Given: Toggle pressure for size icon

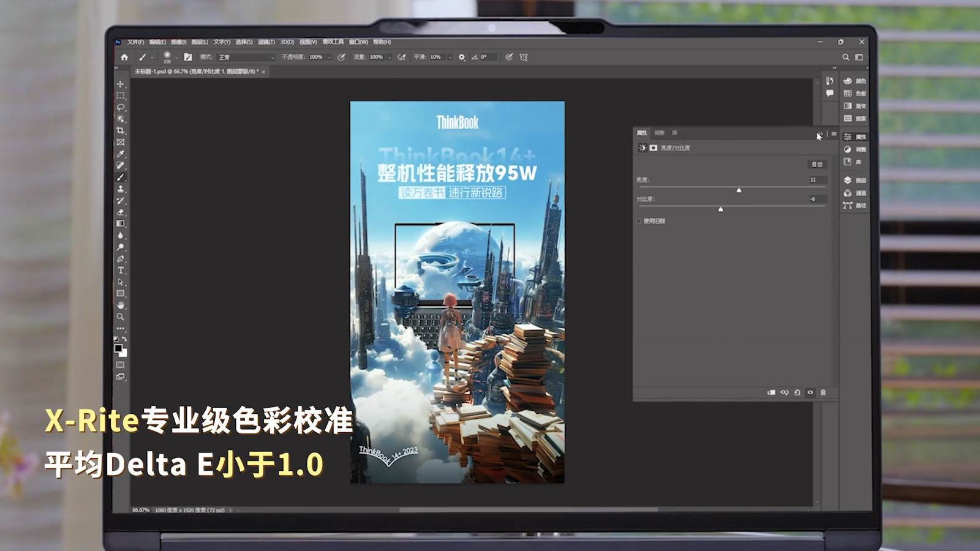Looking at the screenshot, I should click(x=509, y=57).
